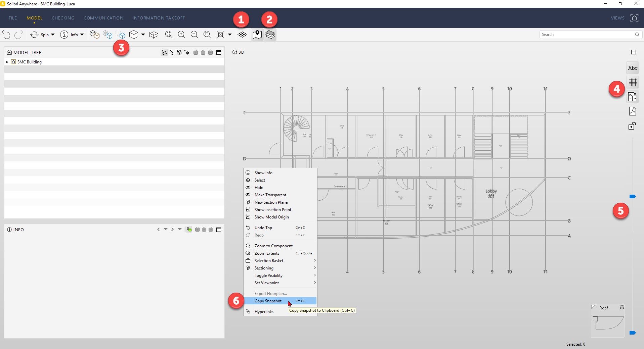The width and height of the screenshot is (644, 349).
Task: Maximize the 3D view panel
Action: tap(634, 52)
